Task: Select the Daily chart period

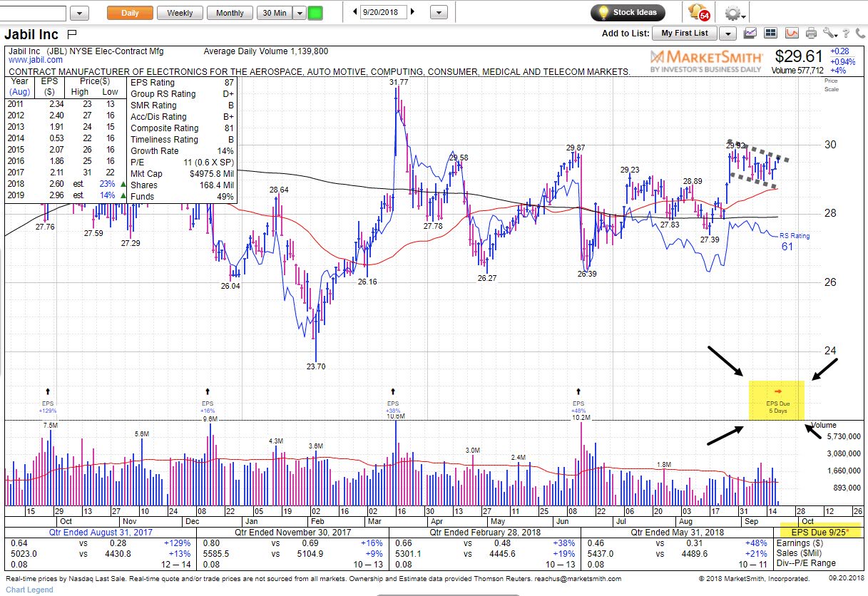Action: point(130,13)
